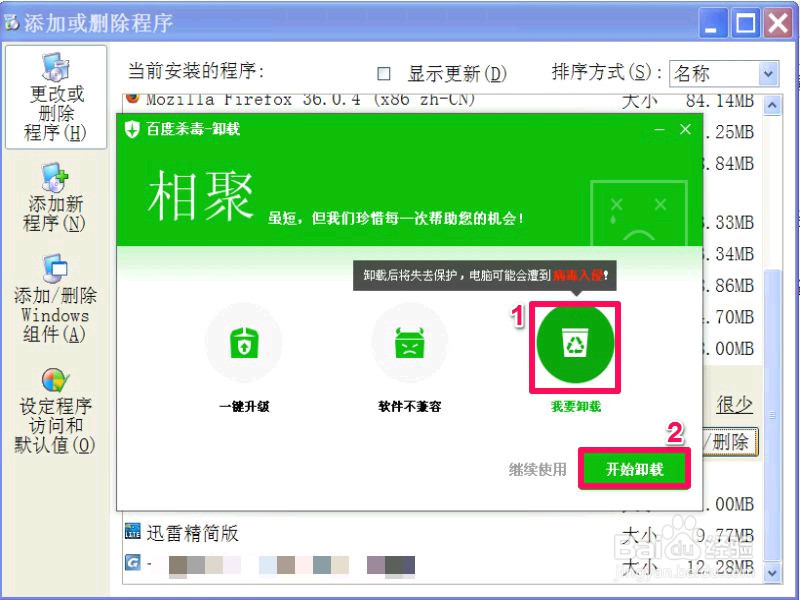Click the program list scroll up arrow
The image size is (800, 600).
tap(772, 105)
